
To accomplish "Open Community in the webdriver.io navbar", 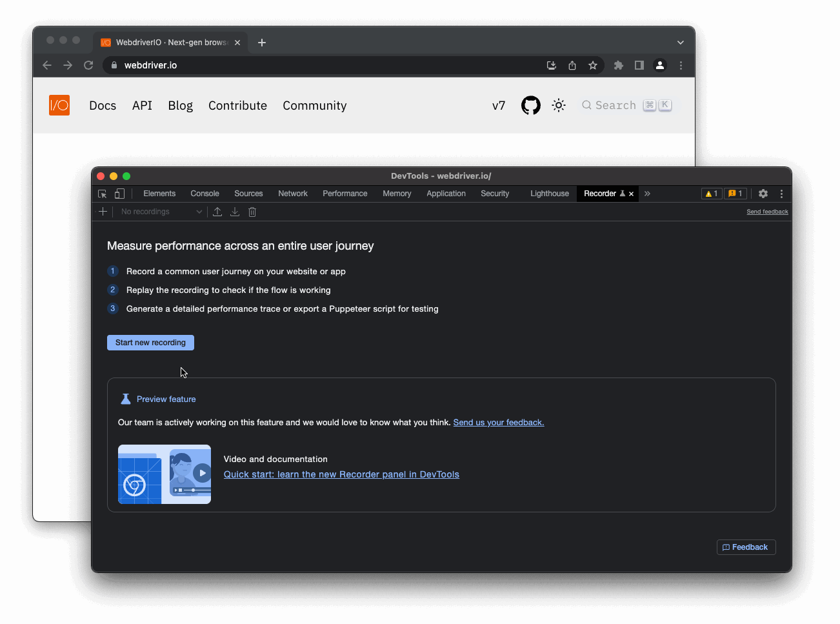I will pyautogui.click(x=315, y=106).
